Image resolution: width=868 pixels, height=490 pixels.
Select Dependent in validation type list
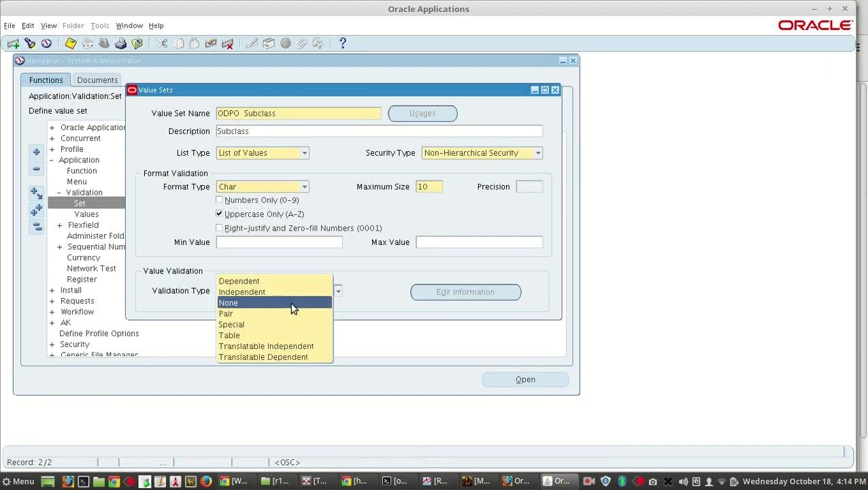(x=275, y=281)
